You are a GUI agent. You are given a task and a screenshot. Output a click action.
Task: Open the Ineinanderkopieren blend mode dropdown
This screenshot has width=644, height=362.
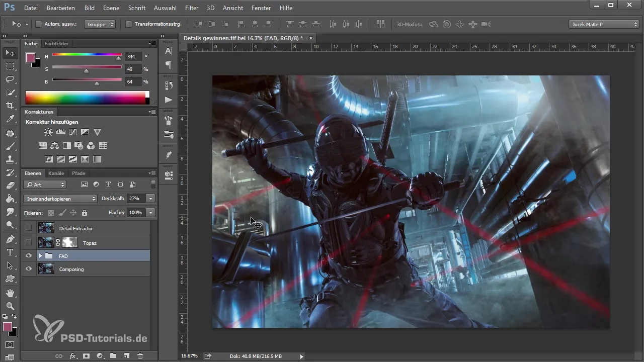tap(60, 199)
